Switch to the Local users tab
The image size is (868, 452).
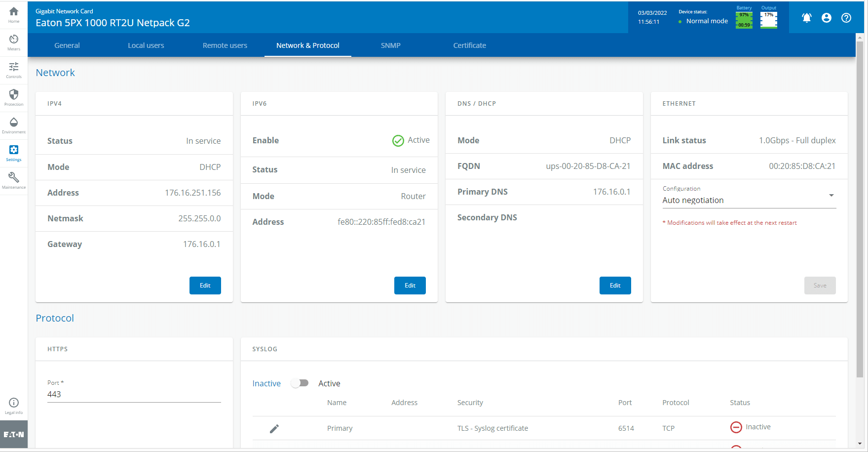tap(146, 45)
